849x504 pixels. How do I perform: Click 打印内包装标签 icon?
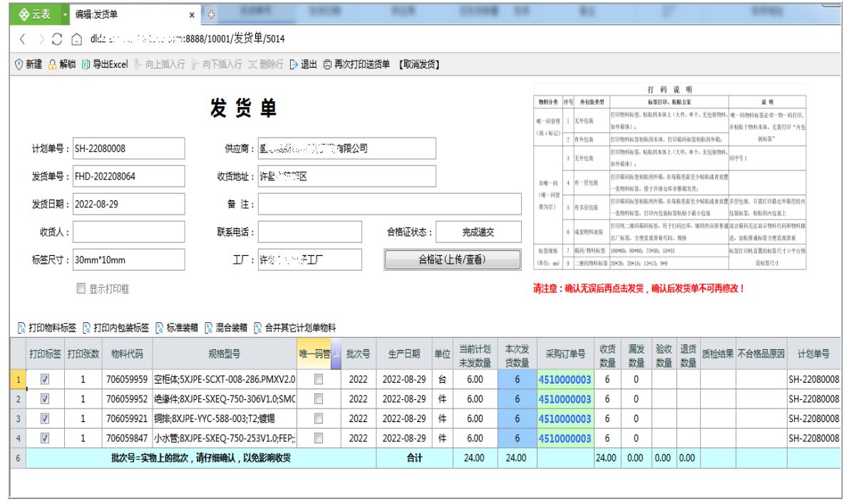[x=87, y=327]
